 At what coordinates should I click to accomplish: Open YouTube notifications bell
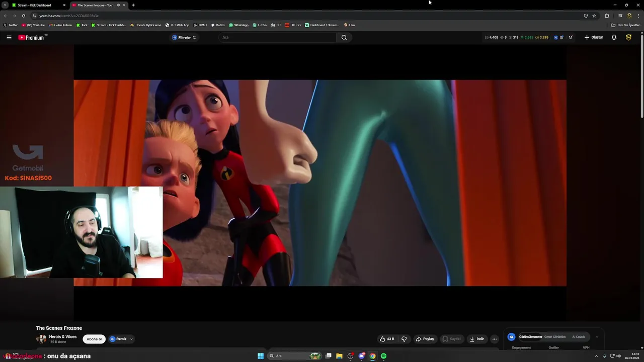pyautogui.click(x=614, y=37)
